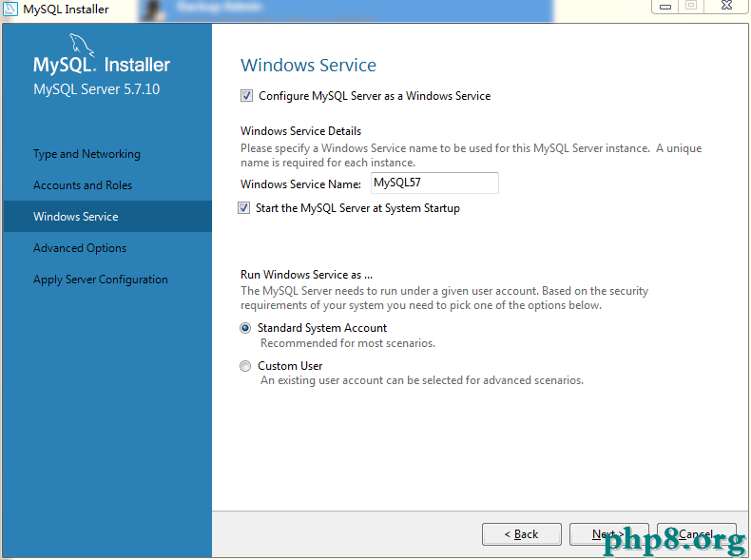Select the Windows Service step in sidebar
The width and height of the screenshot is (751, 560).
(x=107, y=217)
